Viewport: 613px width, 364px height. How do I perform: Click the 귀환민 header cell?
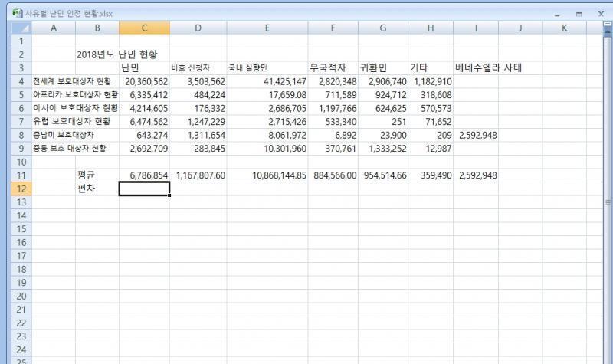382,68
